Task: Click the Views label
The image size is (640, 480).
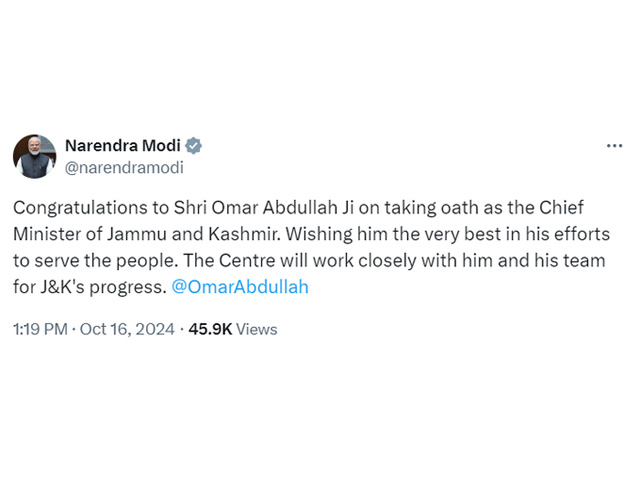Action: pyautogui.click(x=257, y=329)
